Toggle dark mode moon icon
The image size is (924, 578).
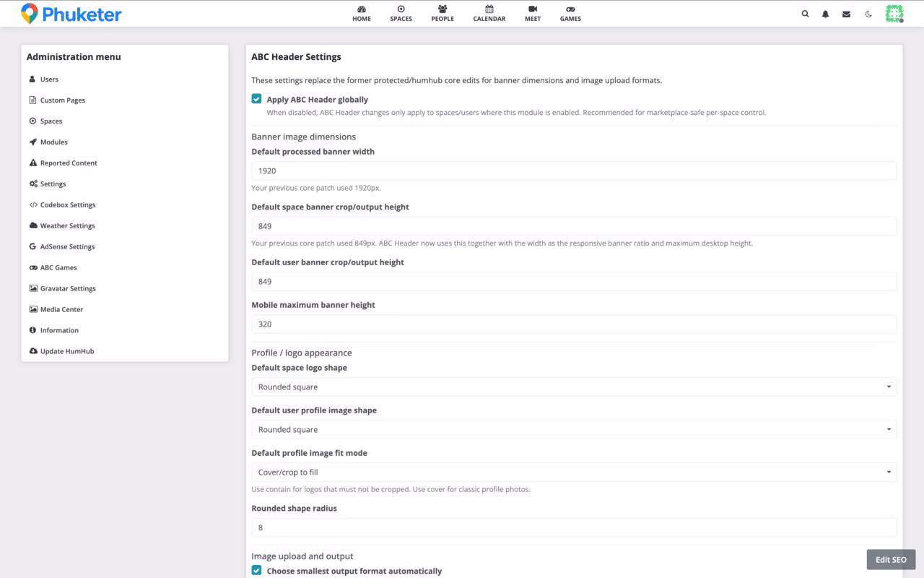868,14
